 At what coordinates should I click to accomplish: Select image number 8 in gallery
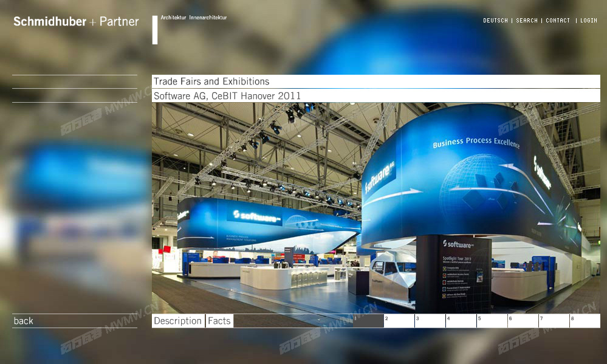[585, 321]
